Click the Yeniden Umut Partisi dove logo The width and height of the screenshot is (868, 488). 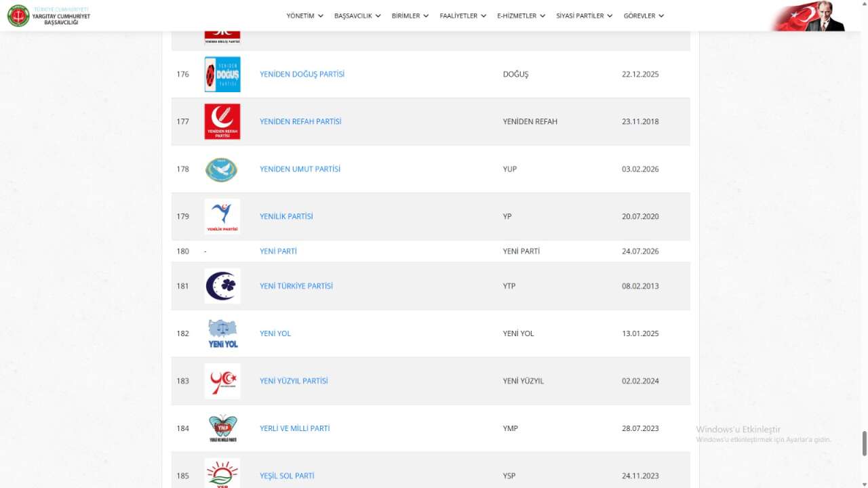coord(221,169)
